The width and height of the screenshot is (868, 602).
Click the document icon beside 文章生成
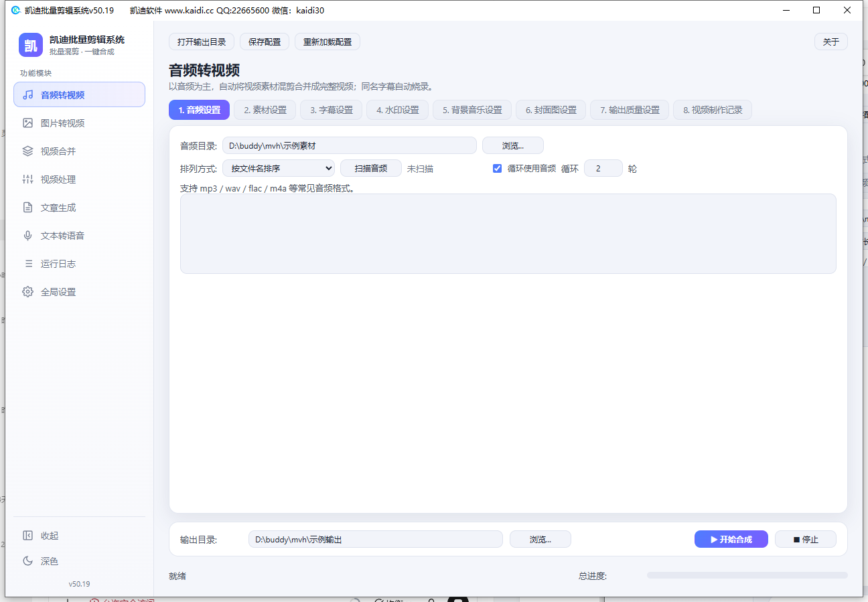[x=27, y=207]
